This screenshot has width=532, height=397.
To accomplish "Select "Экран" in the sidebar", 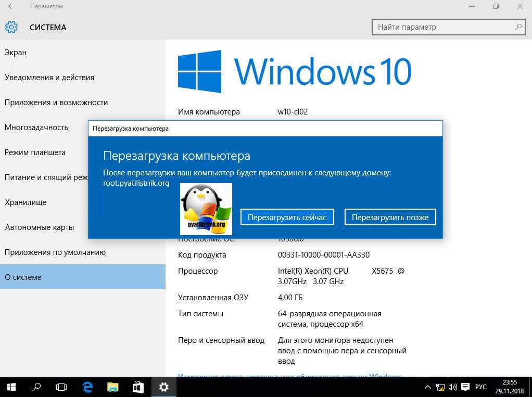I will (x=16, y=53).
